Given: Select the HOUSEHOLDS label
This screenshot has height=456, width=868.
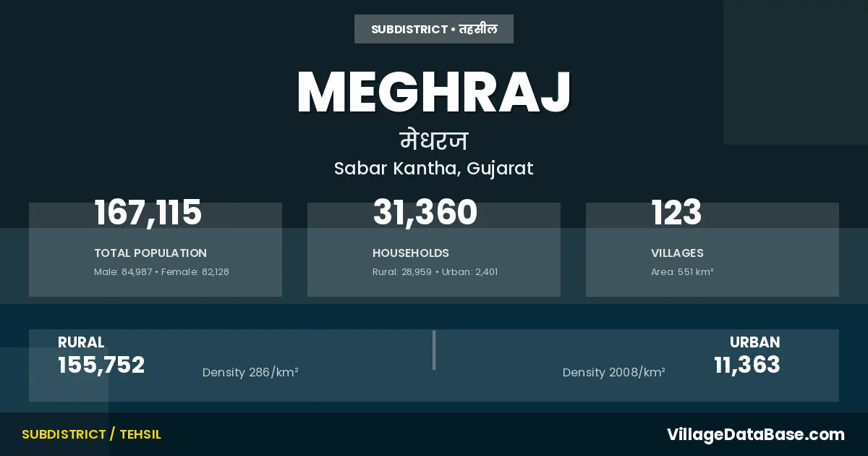Looking at the screenshot, I should pos(411,253).
